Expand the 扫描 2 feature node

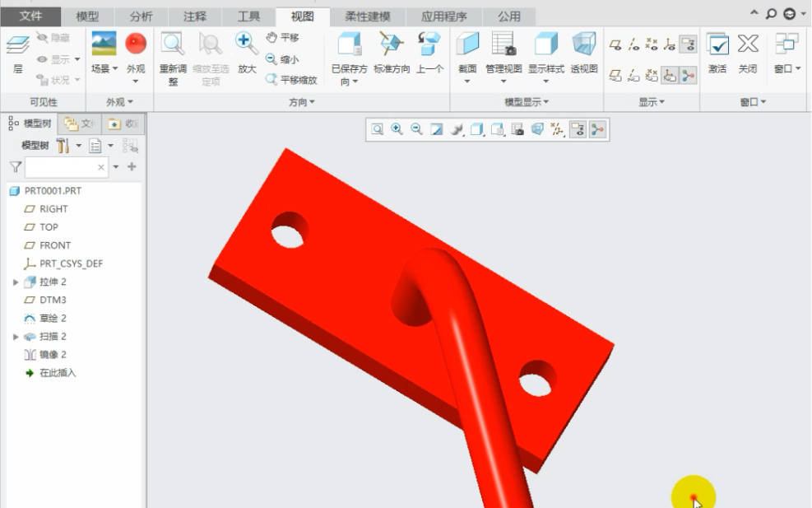click(16, 337)
